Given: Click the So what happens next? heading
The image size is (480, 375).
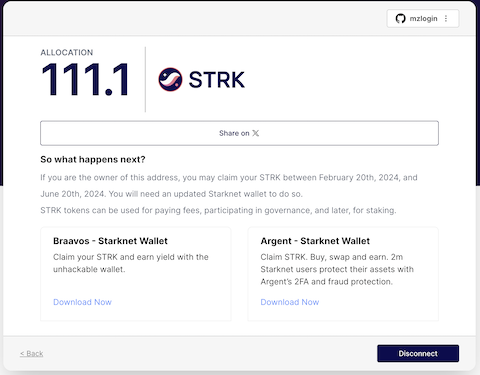Looking at the screenshot, I should [93, 159].
